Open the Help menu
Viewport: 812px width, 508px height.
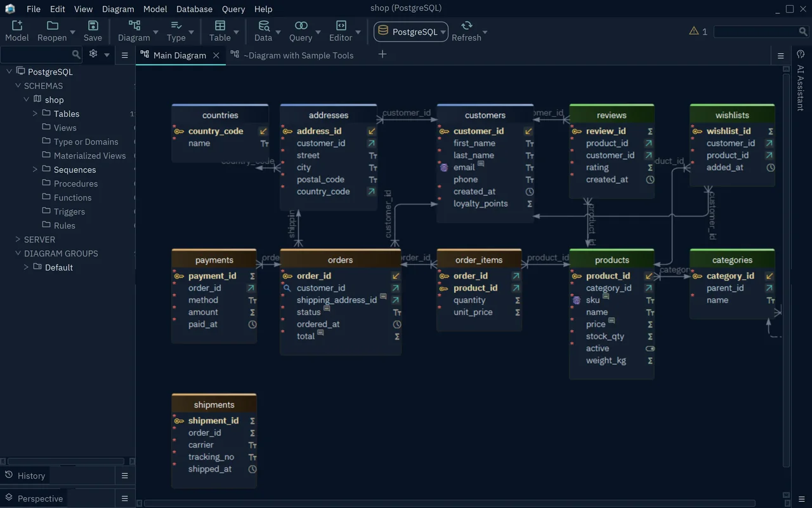(263, 9)
